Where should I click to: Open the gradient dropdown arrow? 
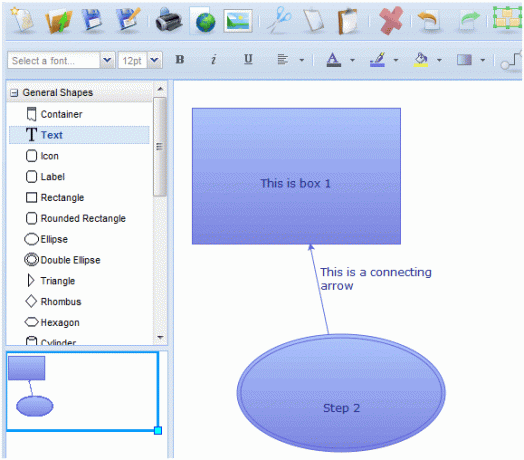click(x=483, y=60)
